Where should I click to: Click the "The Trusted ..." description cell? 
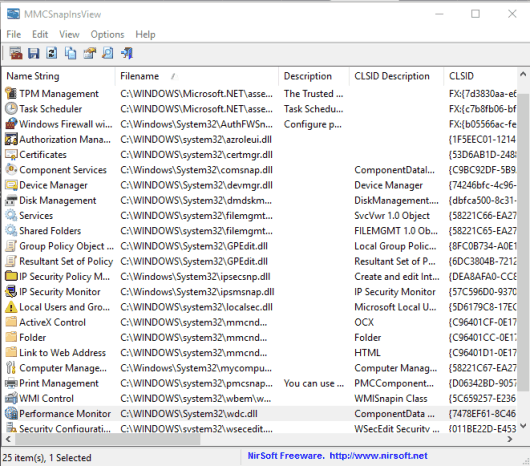click(x=313, y=94)
